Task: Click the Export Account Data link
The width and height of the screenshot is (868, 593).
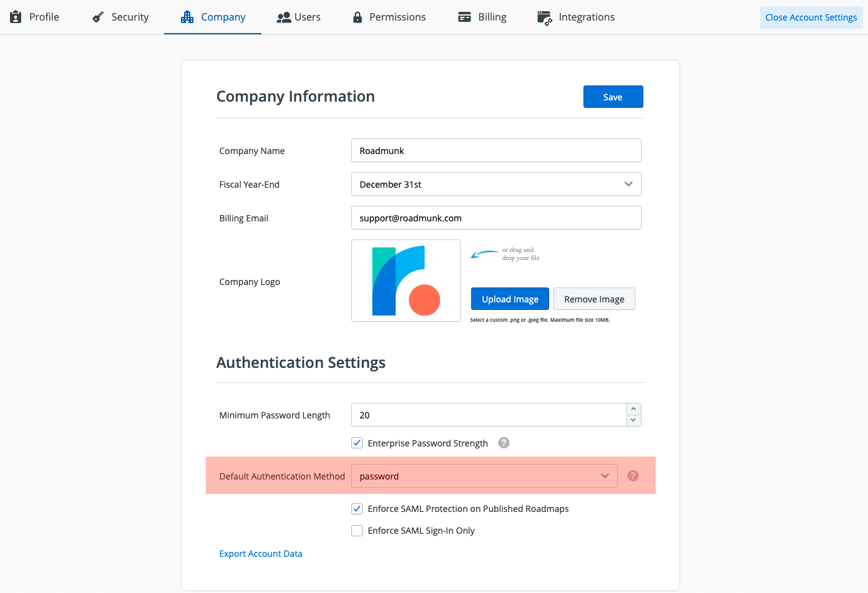Action: (261, 554)
